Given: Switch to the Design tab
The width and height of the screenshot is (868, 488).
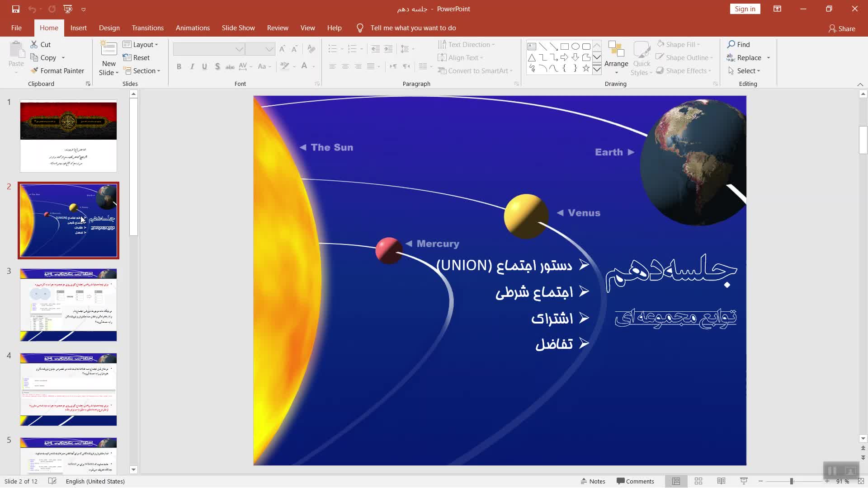Looking at the screenshot, I should [109, 28].
